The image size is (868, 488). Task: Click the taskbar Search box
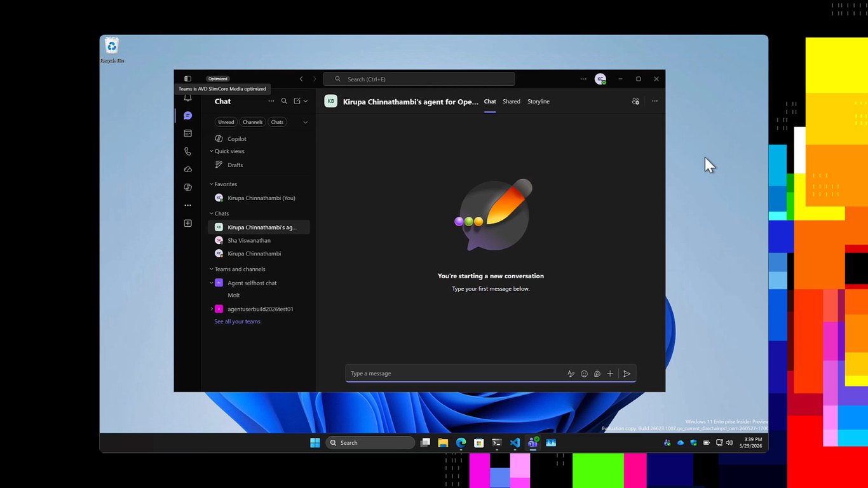pos(370,443)
